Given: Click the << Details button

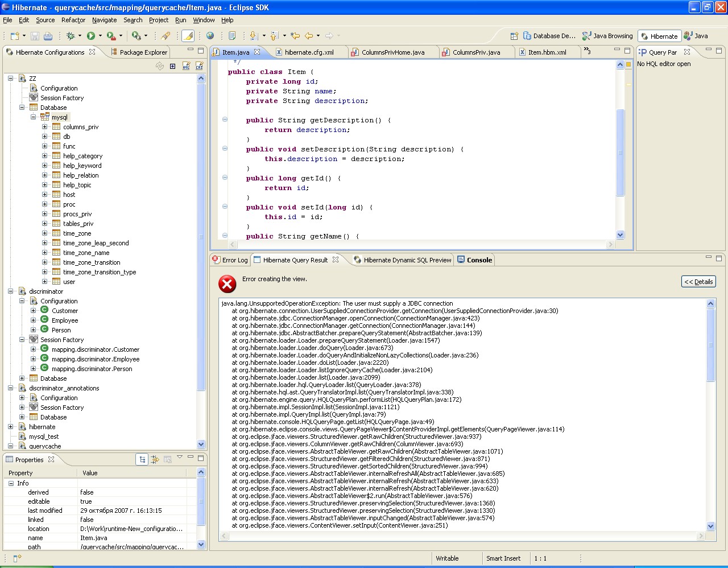Looking at the screenshot, I should coord(698,282).
